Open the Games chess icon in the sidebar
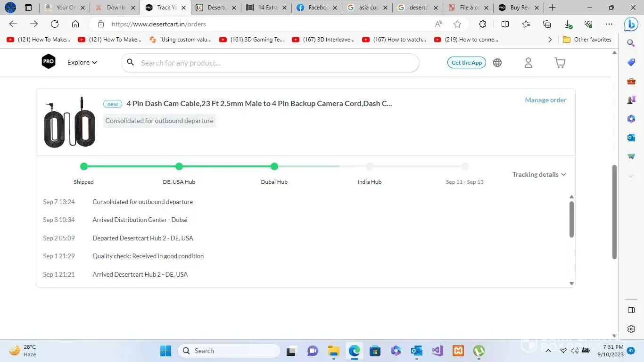Screen dimensions: 644x362 pos(631,100)
